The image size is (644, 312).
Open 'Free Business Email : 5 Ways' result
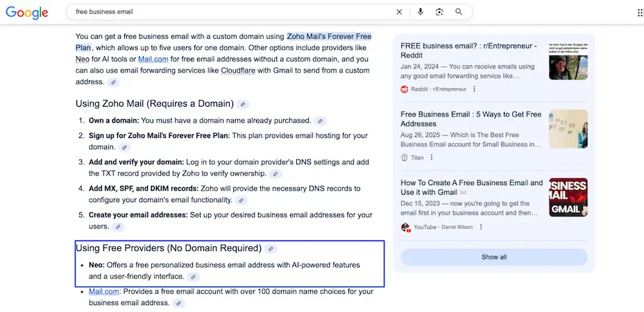(471, 119)
